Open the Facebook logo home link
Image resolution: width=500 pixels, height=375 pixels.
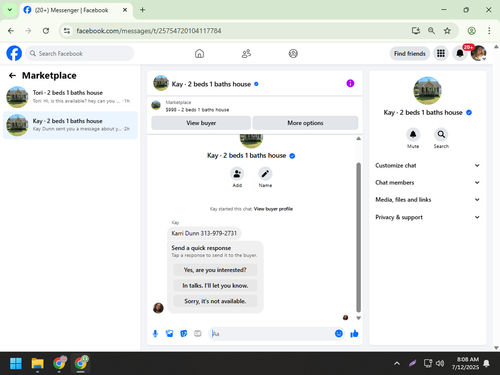click(x=14, y=53)
